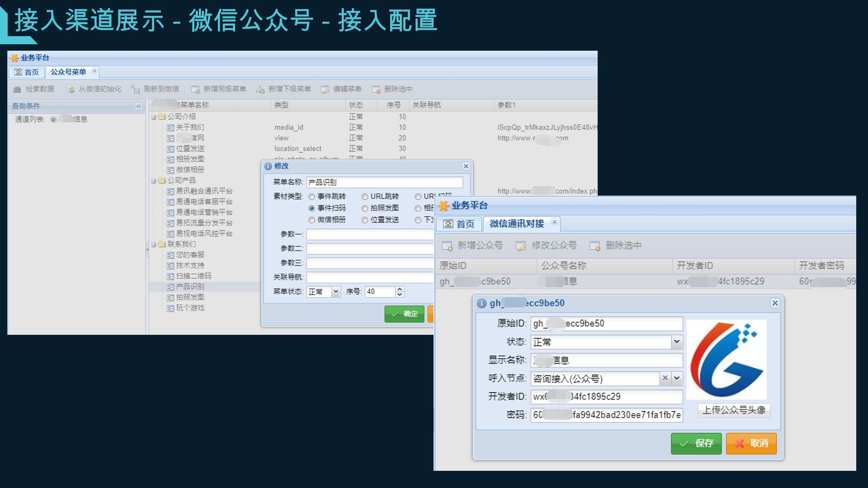This screenshot has width=868, height=488.
Task: Open the 呼入节点 dropdown arrow
Action: (677, 378)
